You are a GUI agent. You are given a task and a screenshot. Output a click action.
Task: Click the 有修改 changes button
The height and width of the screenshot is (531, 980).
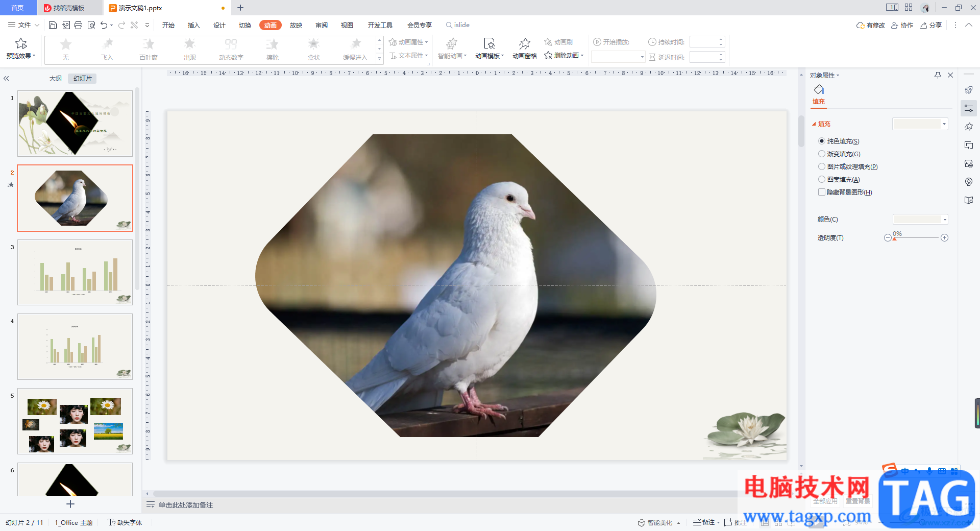pos(871,25)
